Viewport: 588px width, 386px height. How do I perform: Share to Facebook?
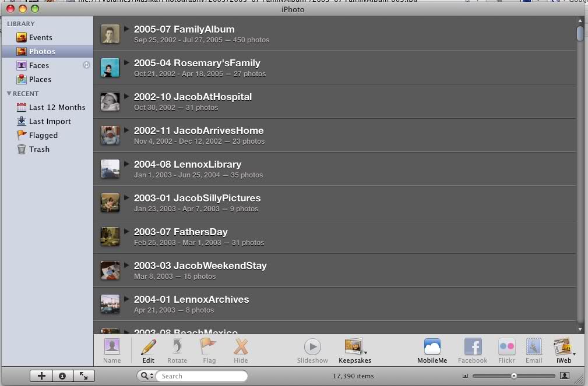[x=473, y=350]
